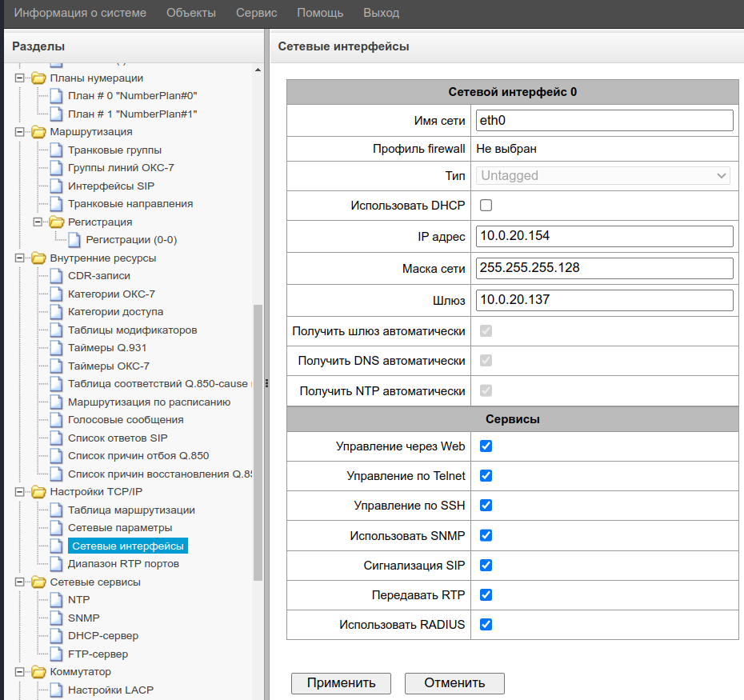Image resolution: width=744 pixels, height=700 pixels.
Task: Click the document icon beside NTP
Action: [x=55, y=600]
